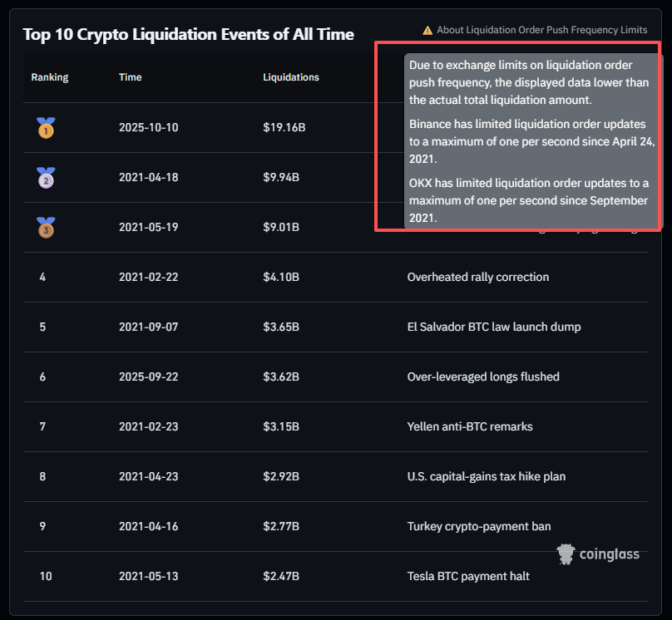
Task: Select El Salvador BTC law launch dump
Action: tap(494, 327)
